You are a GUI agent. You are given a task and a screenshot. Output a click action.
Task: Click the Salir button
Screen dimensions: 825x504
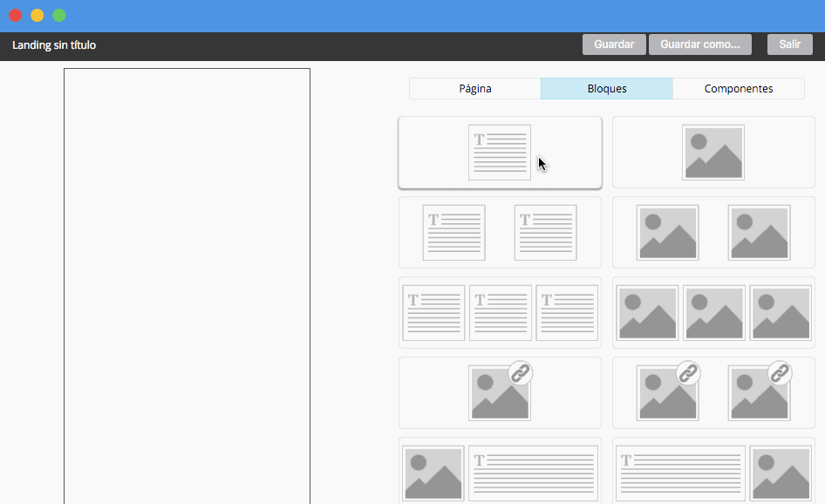[x=789, y=44]
